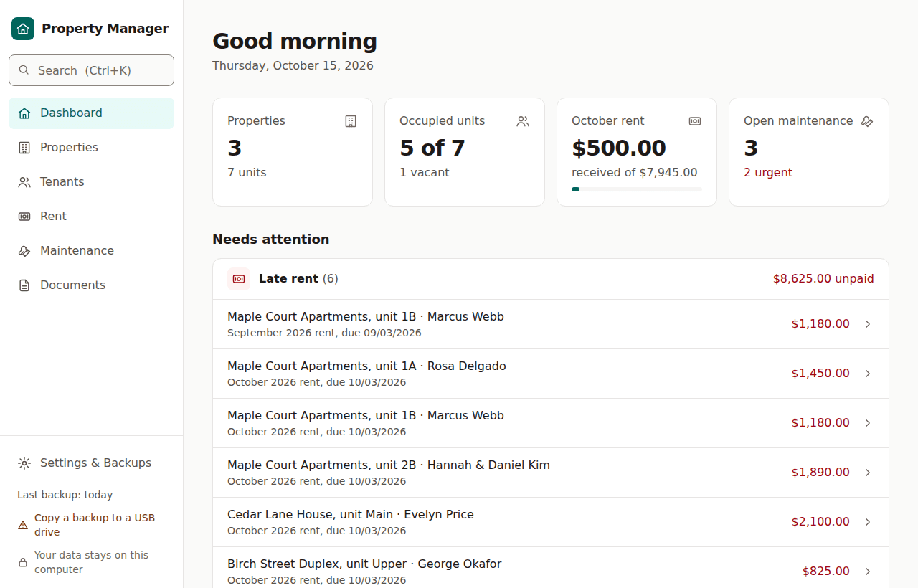The height and width of the screenshot is (588, 918).
Task: Click the 'Late rent (6)' header label
Action: click(298, 279)
